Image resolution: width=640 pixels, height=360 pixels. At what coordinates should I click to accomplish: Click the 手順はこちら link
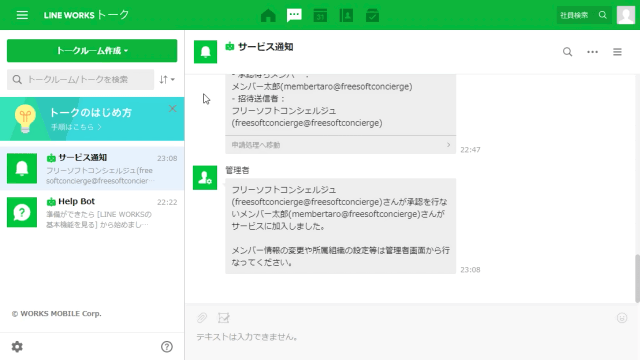(76, 127)
